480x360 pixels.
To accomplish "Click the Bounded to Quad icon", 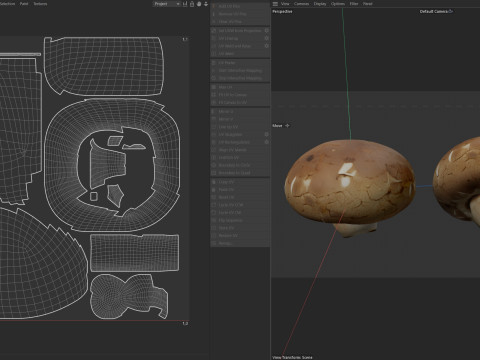I will (214, 173).
